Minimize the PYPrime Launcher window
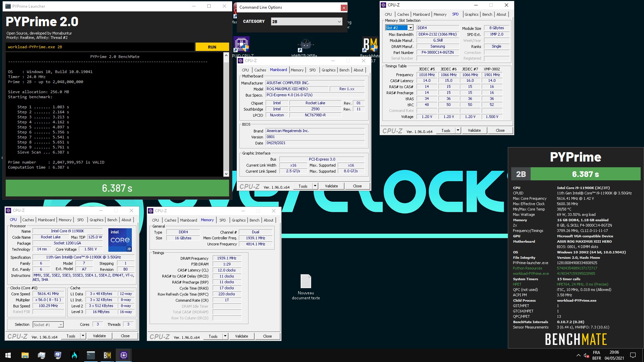The image size is (644, 362). (194, 6)
